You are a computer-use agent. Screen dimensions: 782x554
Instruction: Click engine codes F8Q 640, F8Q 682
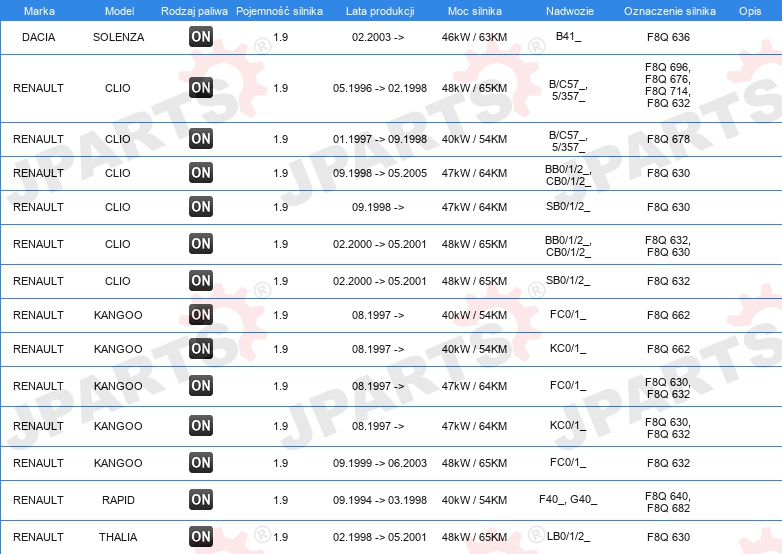point(668,502)
